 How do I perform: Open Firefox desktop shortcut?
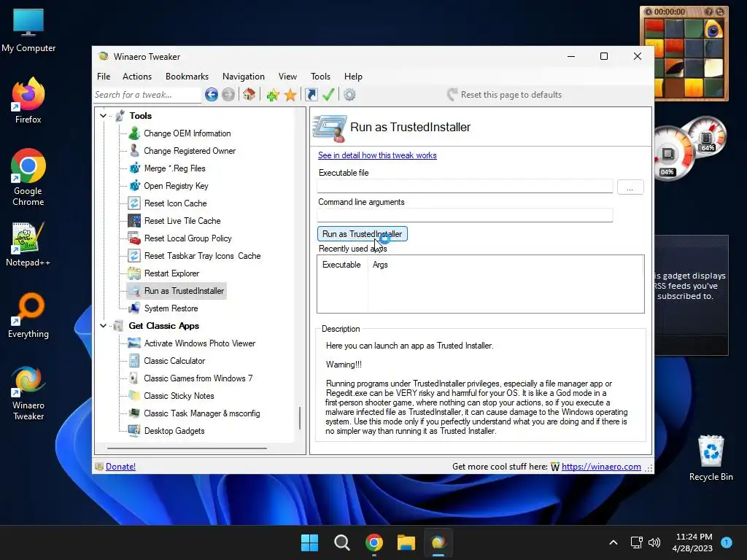coord(28,101)
